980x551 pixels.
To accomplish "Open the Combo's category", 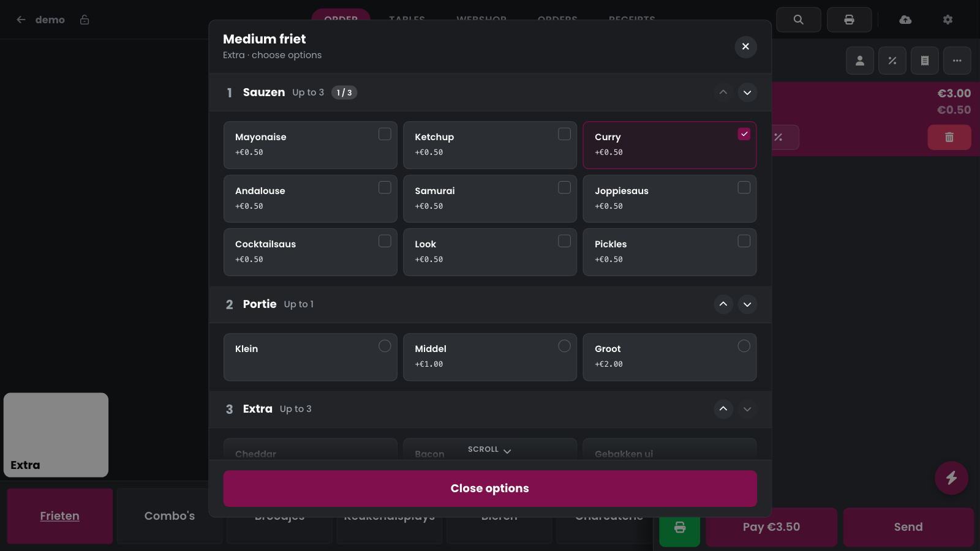I will (x=170, y=516).
